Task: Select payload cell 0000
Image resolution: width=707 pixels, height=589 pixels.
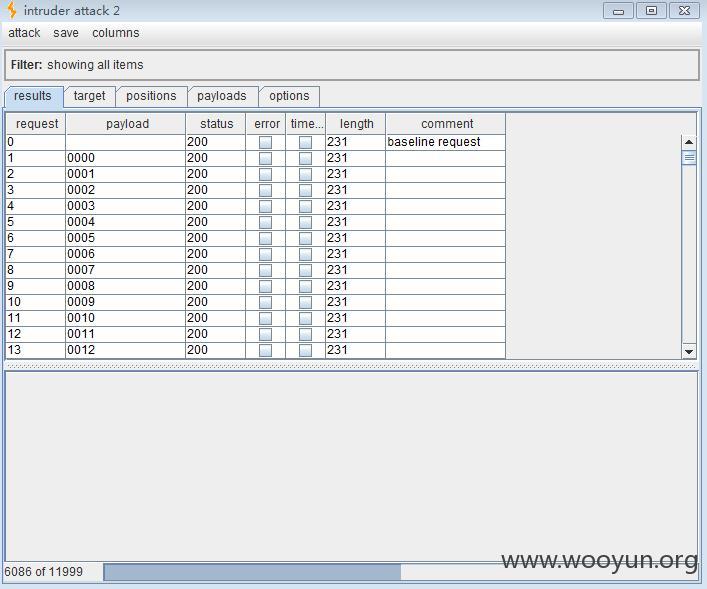Action: coord(125,158)
